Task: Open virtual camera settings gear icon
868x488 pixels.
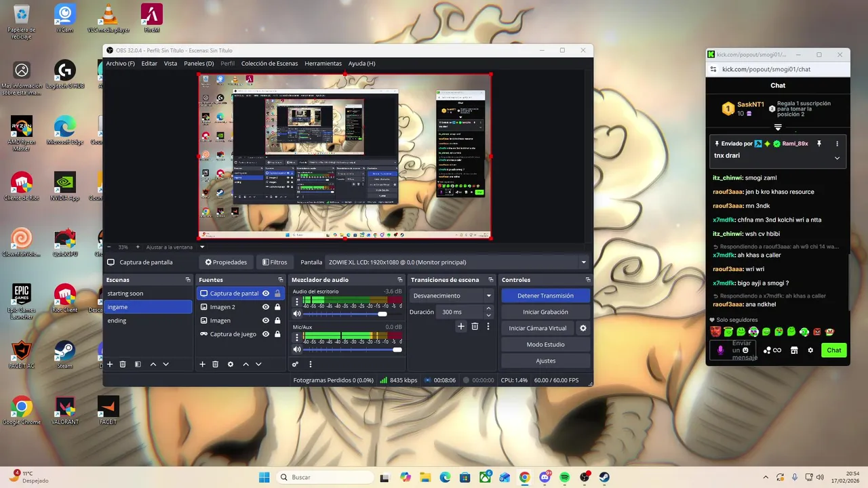Action: [583, 328]
